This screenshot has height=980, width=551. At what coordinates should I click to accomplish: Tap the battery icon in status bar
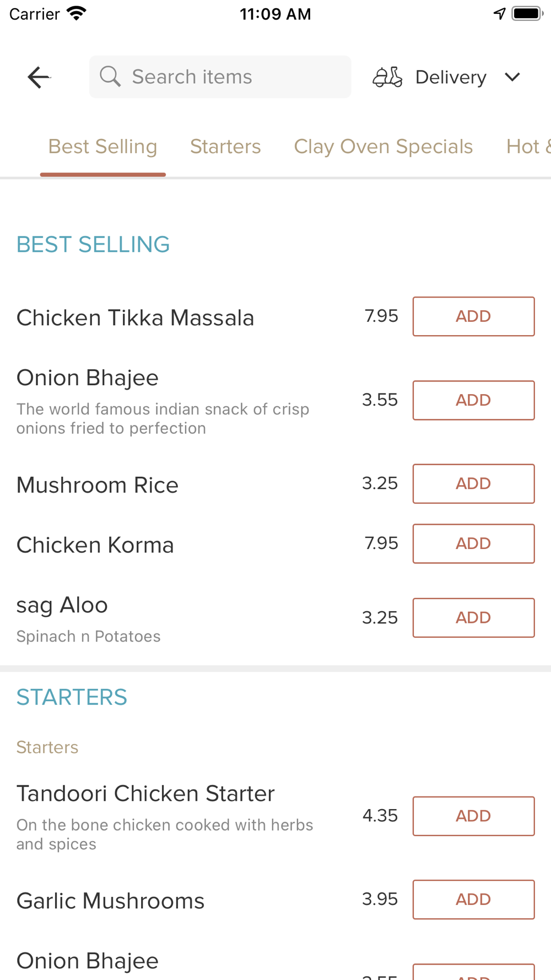click(527, 13)
